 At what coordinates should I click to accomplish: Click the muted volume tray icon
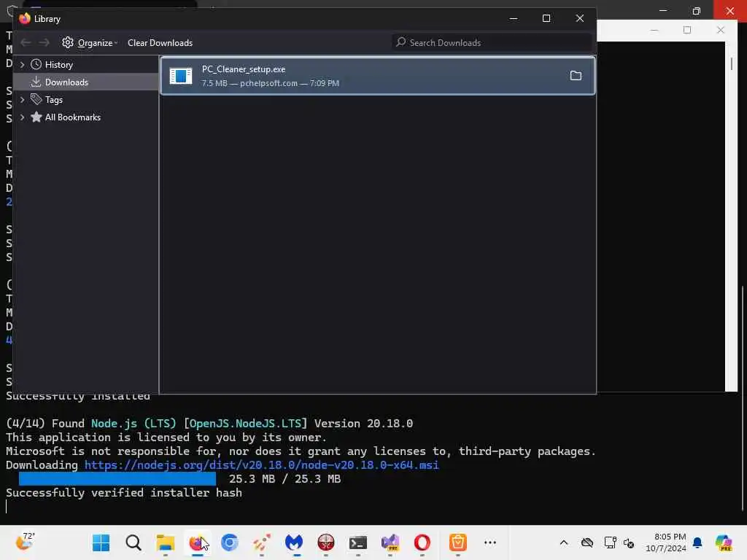[628, 542]
